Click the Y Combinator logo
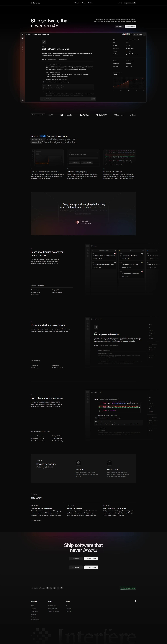This screenshot has width=167, height=644. click(66, 115)
